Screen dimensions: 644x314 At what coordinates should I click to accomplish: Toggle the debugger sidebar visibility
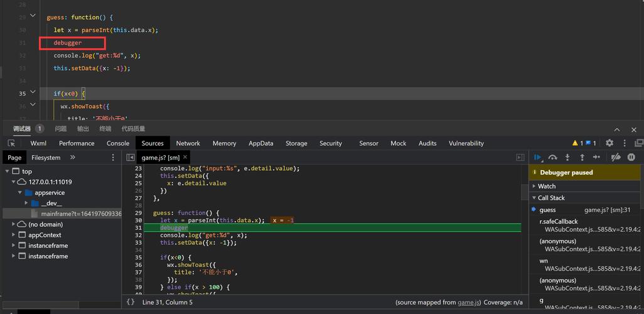[x=520, y=158]
